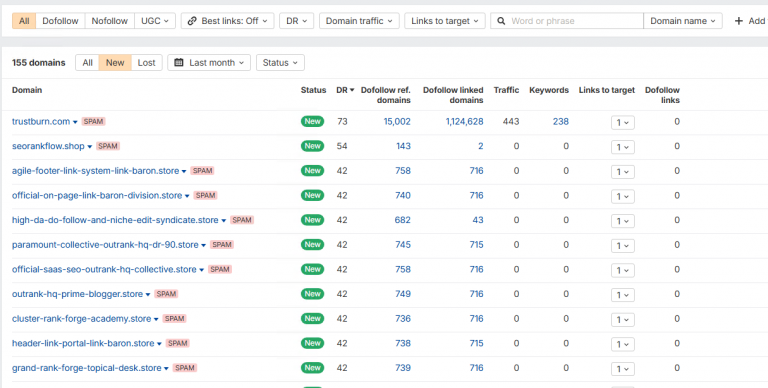Open Domain name scope dropdown
The image size is (768, 388).
point(683,21)
